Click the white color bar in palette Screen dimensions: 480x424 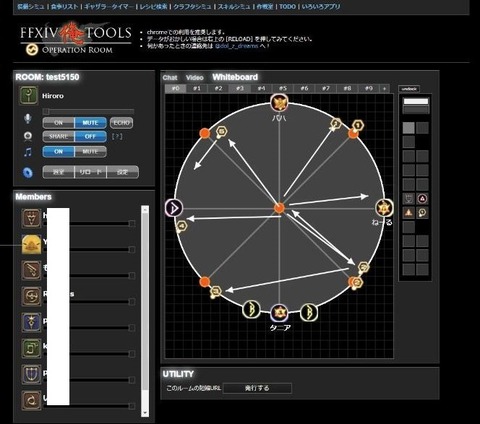[x=416, y=101]
